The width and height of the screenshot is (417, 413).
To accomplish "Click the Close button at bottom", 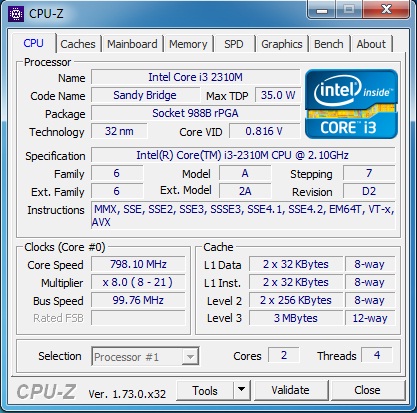I will [x=367, y=390].
